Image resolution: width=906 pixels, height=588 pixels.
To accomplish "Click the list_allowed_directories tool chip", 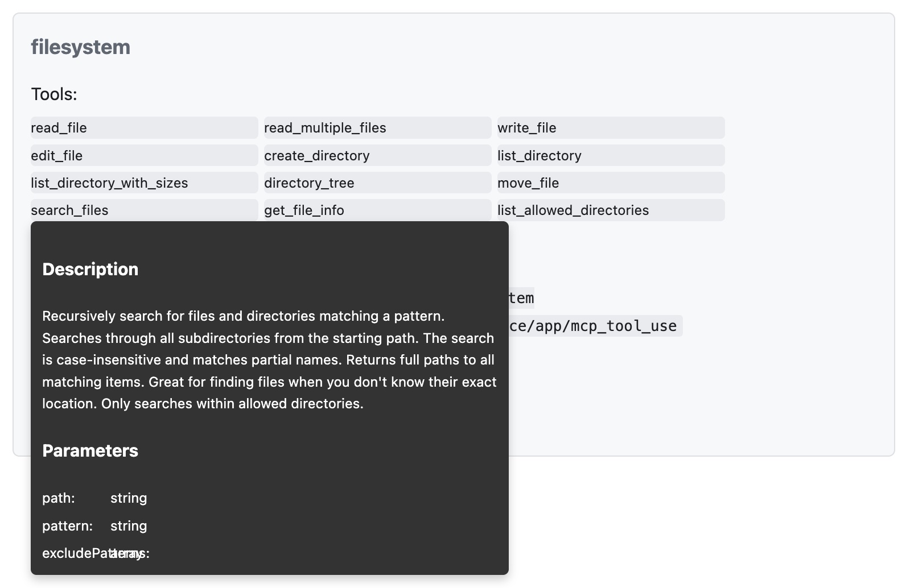I will (611, 210).
